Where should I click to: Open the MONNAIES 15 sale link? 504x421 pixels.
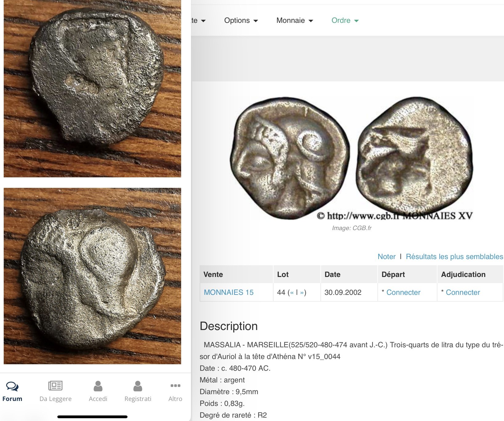(x=229, y=292)
